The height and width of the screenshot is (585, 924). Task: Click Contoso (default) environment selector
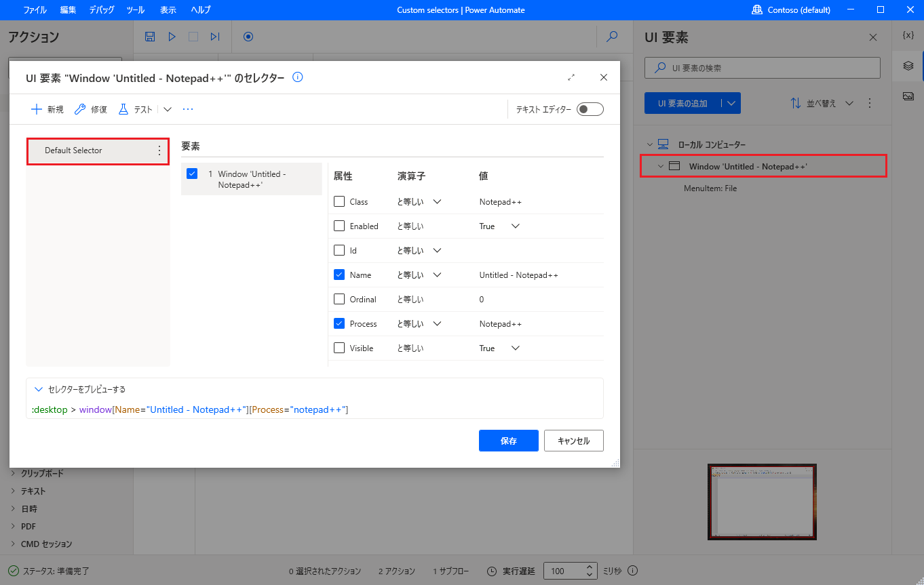pos(791,10)
